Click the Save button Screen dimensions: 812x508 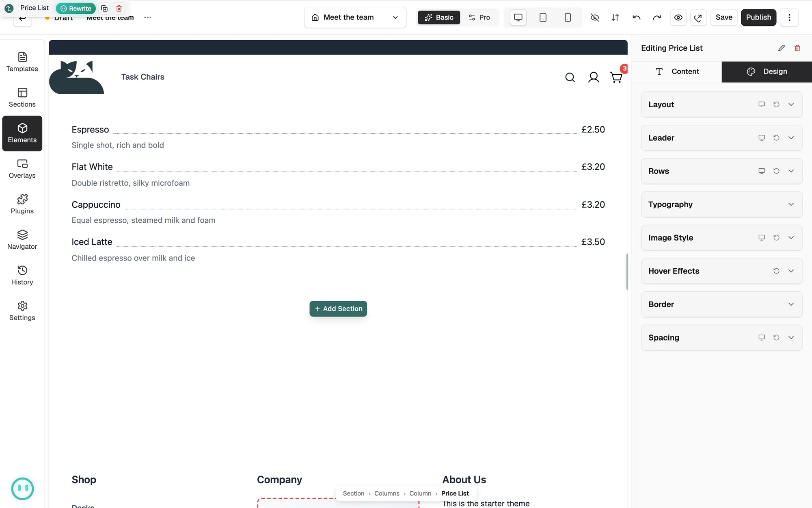click(x=724, y=17)
